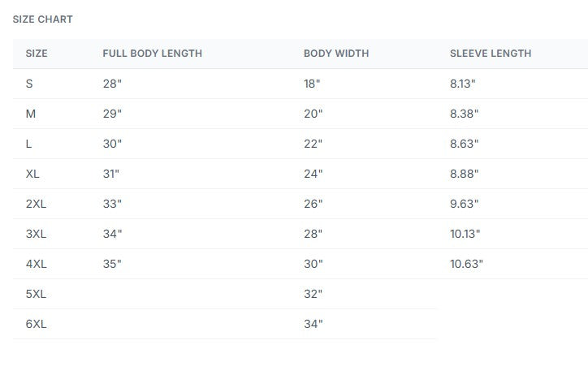Screen dimensions: 588x388
Task: Click the FULL BODY LENGTH column header
Action: 152,54
